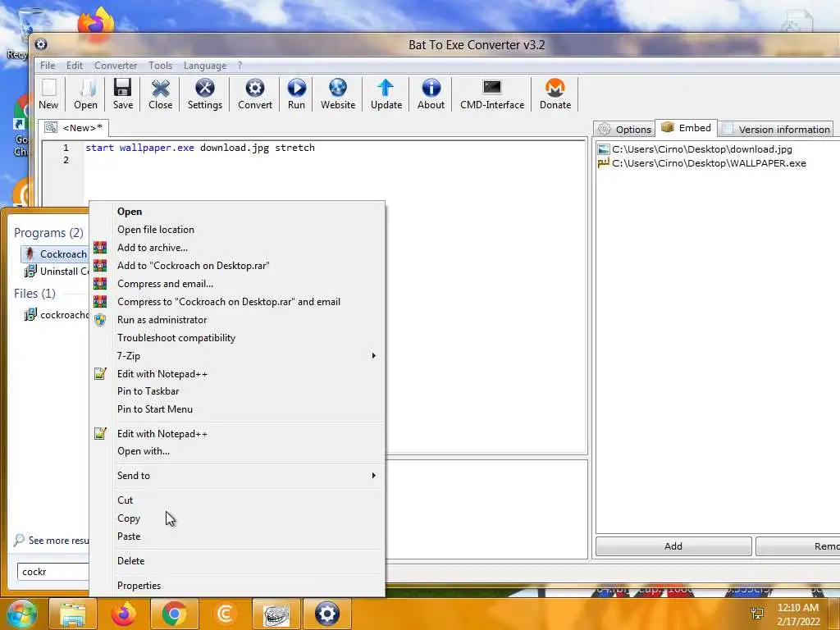Open the Edit menu
Viewport: 840px width, 630px height.
pos(75,66)
